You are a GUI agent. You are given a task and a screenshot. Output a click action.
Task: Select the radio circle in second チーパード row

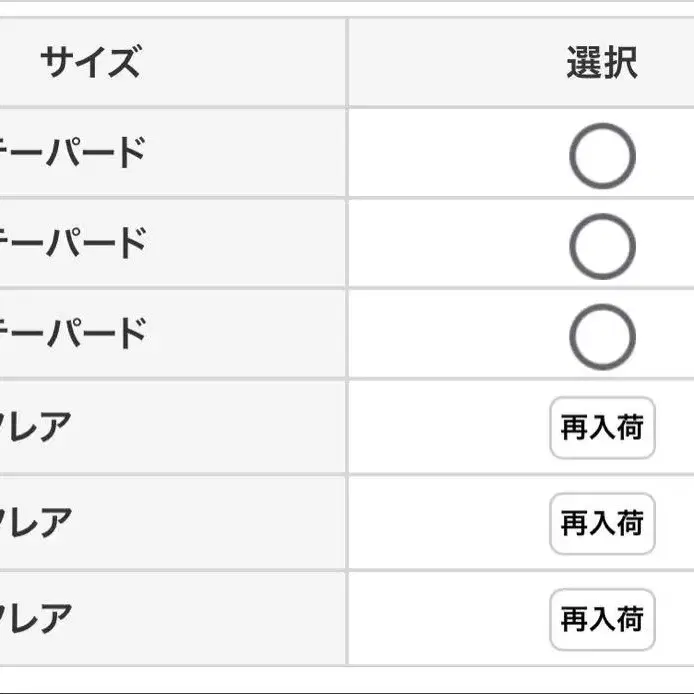(x=602, y=246)
